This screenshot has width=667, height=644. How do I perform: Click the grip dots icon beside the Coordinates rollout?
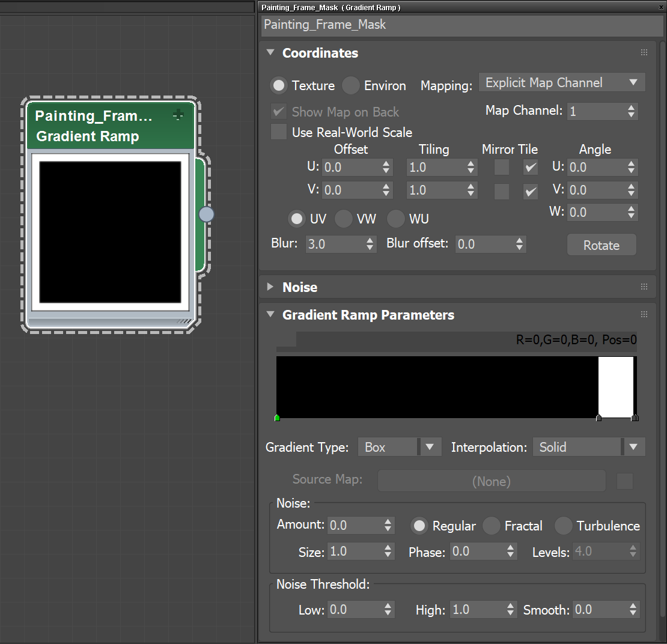tap(644, 52)
